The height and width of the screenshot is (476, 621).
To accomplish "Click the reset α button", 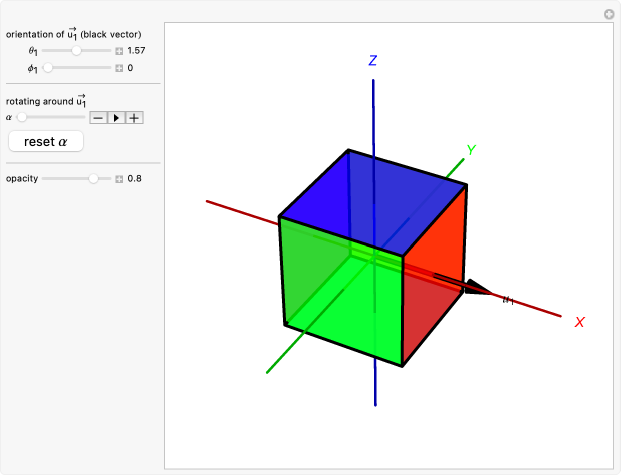I will [x=46, y=142].
